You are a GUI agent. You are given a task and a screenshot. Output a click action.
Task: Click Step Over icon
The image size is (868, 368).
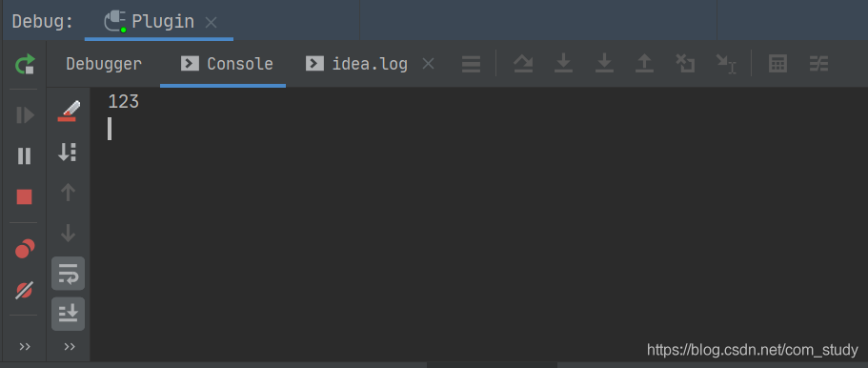(523, 64)
